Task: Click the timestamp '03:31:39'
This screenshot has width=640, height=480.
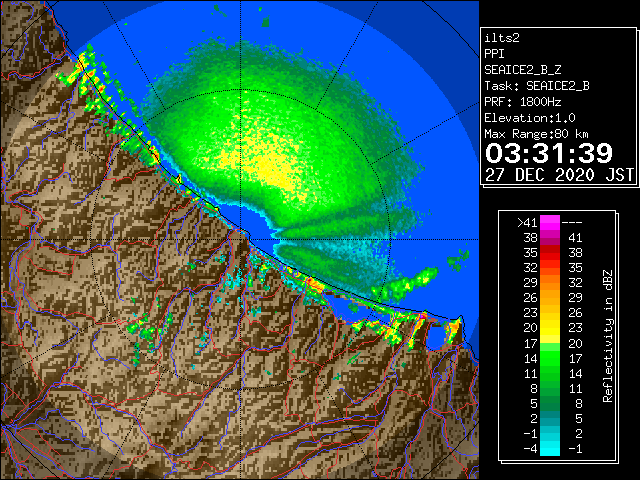Action: (549, 153)
